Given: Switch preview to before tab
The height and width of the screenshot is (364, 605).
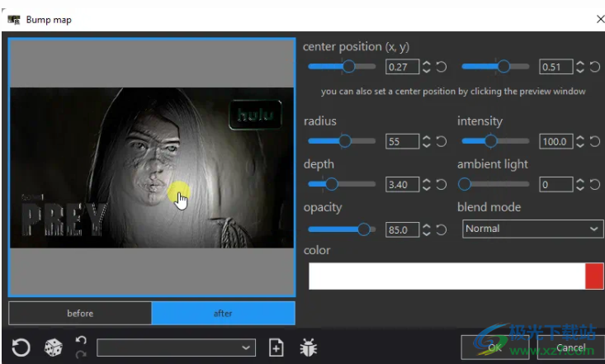Looking at the screenshot, I should (80, 313).
